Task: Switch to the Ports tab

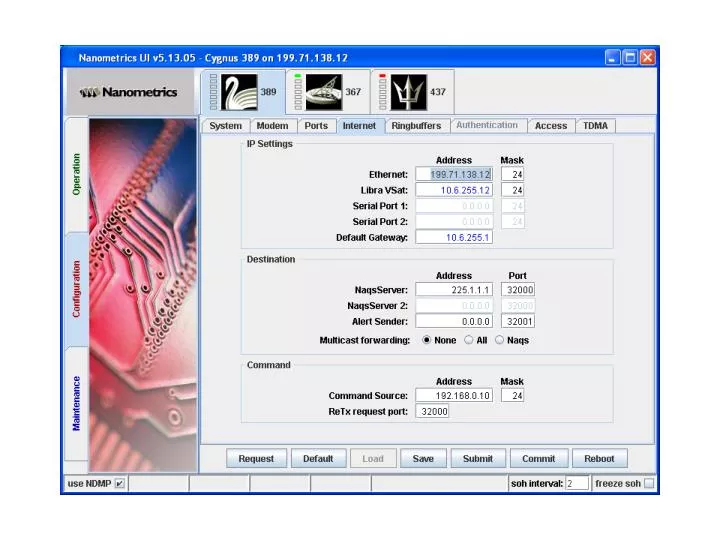Action: pos(316,126)
